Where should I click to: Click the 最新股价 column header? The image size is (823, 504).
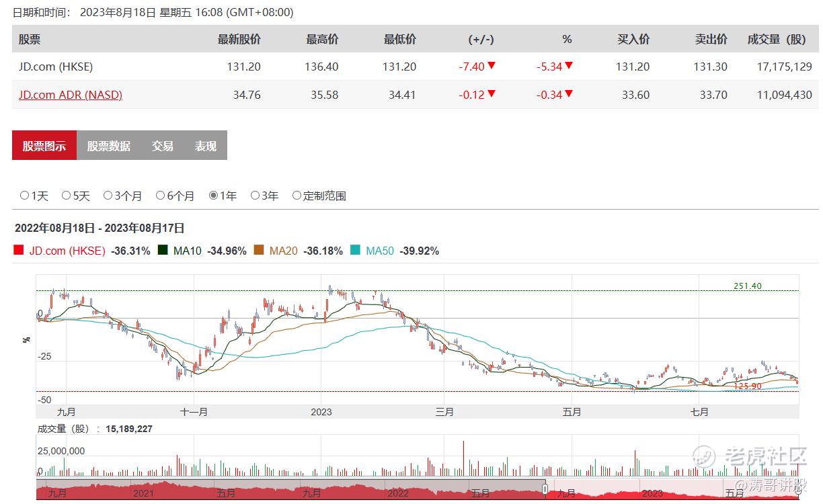(239, 40)
